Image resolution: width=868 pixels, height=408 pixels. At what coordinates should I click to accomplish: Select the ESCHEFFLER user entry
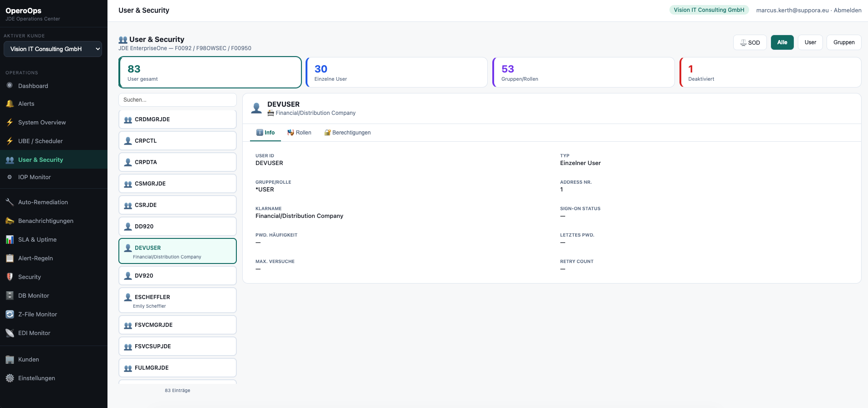(x=177, y=300)
